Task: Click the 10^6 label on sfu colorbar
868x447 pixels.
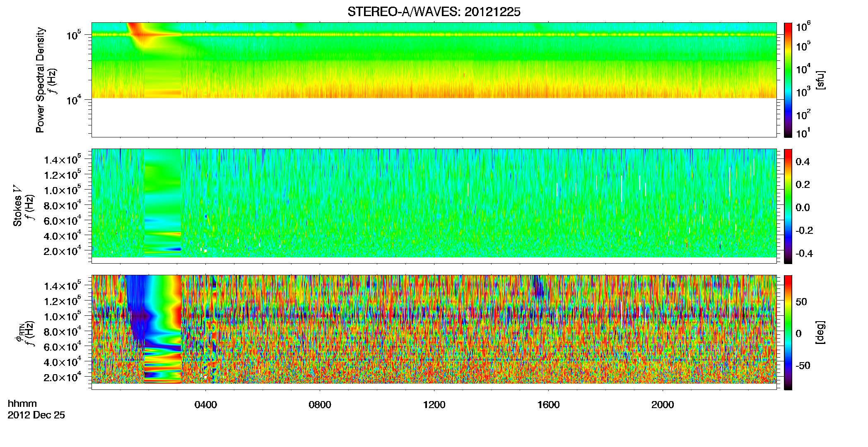Action: 803,28
